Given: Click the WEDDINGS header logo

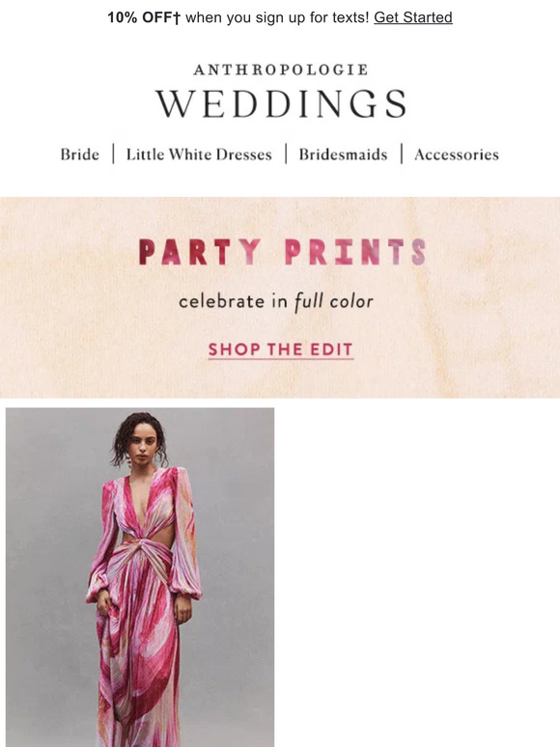Looking at the screenshot, I should [x=281, y=104].
